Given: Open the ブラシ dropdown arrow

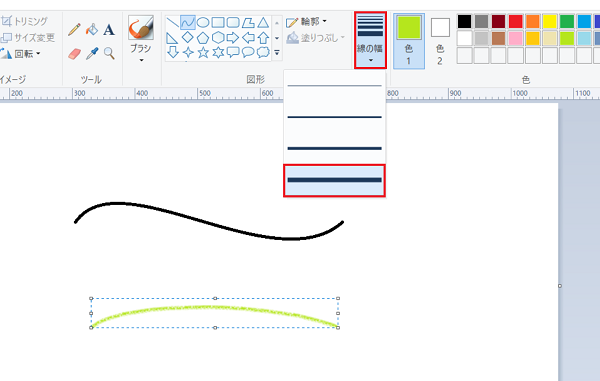Looking at the screenshot, I should pos(141,60).
